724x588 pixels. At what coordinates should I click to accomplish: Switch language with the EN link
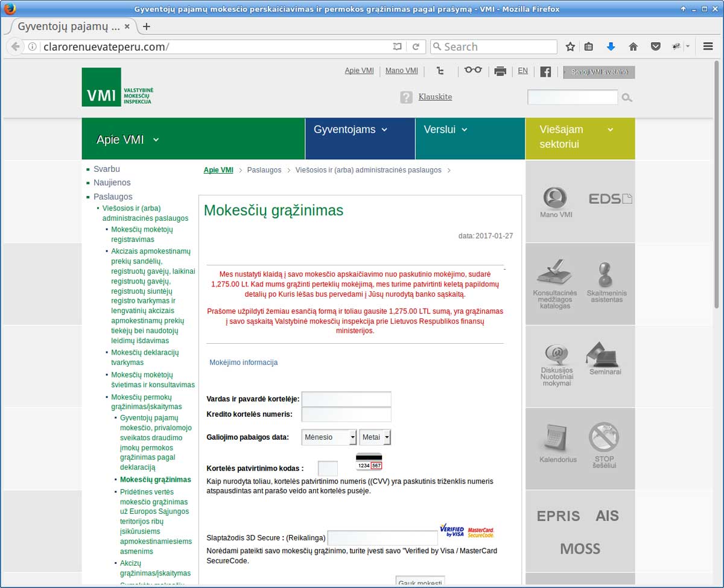[x=522, y=71]
